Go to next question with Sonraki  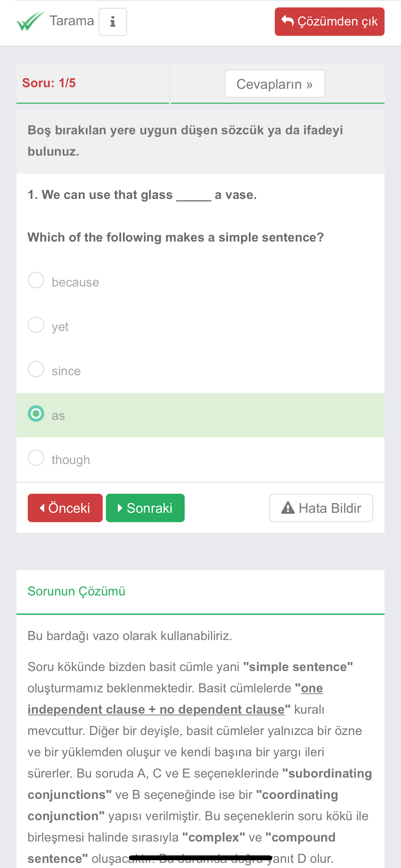(145, 508)
